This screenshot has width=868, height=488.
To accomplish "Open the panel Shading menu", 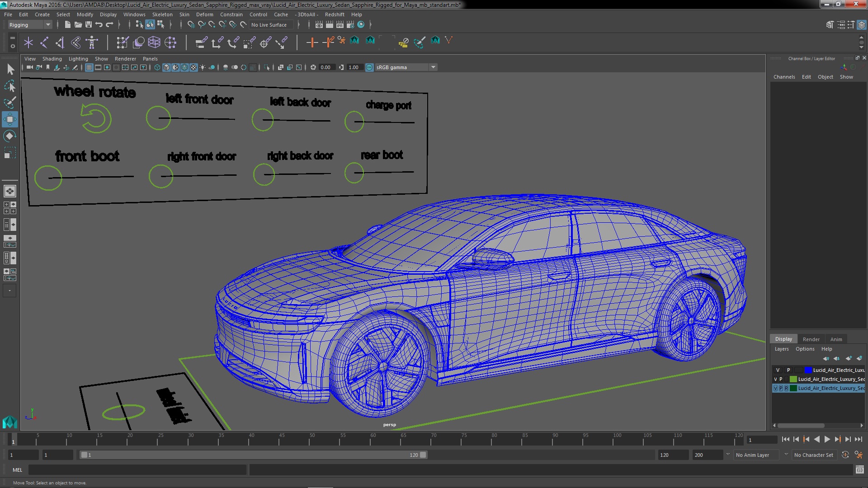I will [x=52, y=59].
